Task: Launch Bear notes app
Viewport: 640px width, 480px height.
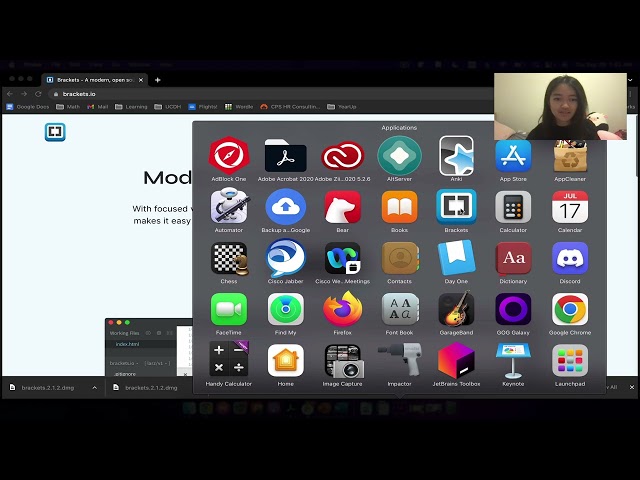Action: tap(342, 207)
